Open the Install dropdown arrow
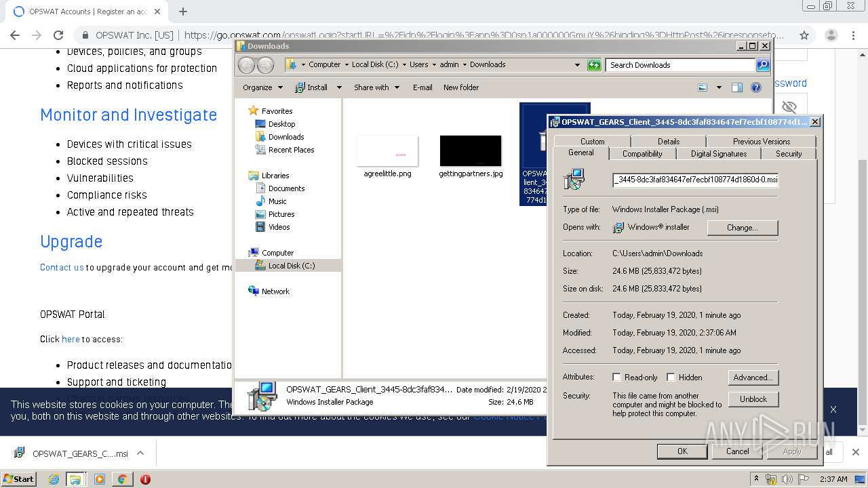Viewport: 868px width, 488px height. [x=339, y=87]
